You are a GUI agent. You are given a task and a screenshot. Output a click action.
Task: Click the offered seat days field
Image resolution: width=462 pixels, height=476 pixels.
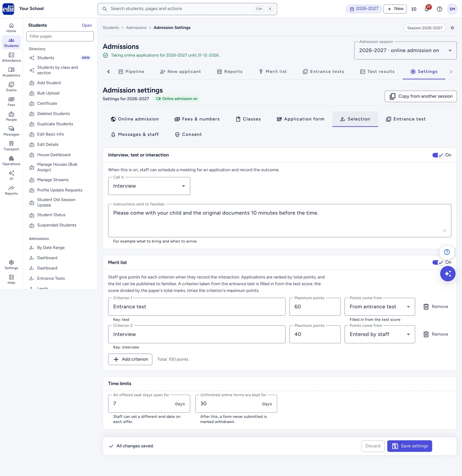[x=149, y=404]
